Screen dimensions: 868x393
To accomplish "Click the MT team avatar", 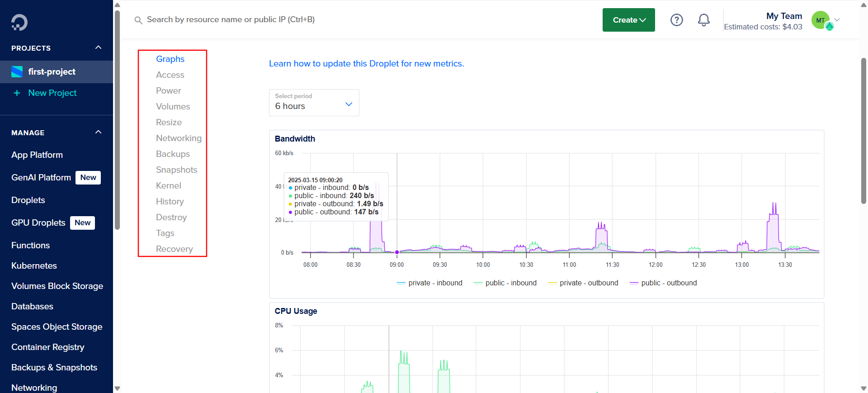I will click(821, 20).
